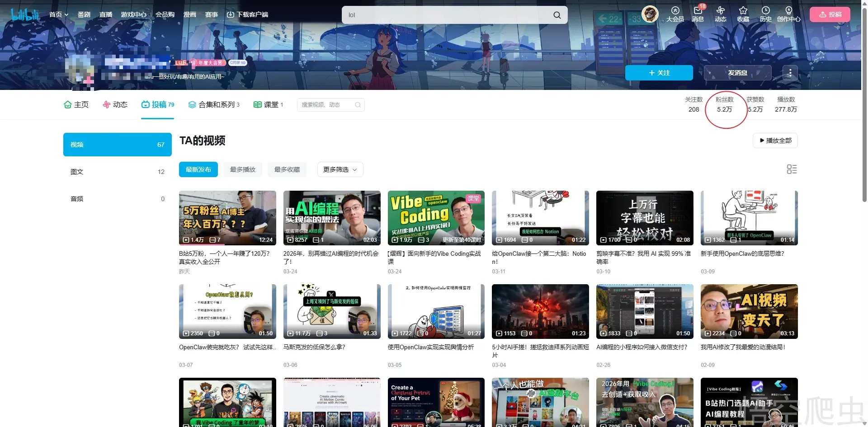This screenshot has width=868, height=427.
Task: Open 番剧 in the top navigation
Action: (84, 14)
